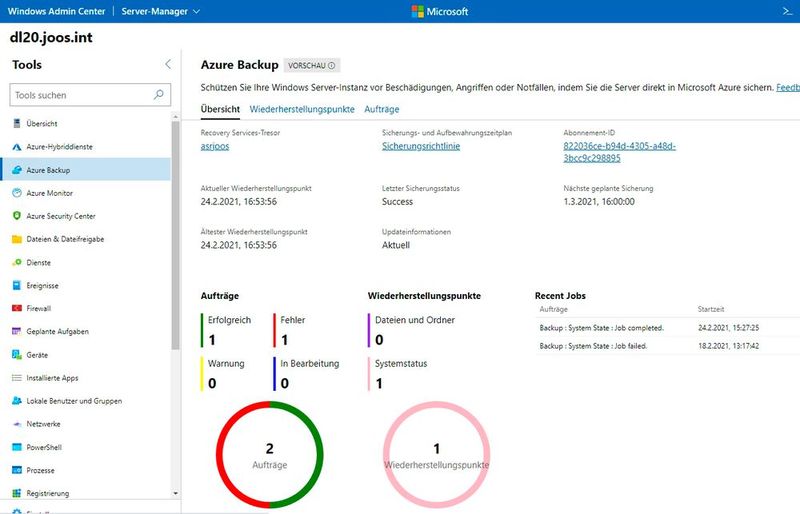Open the PowerShell console icon in header

788,11
